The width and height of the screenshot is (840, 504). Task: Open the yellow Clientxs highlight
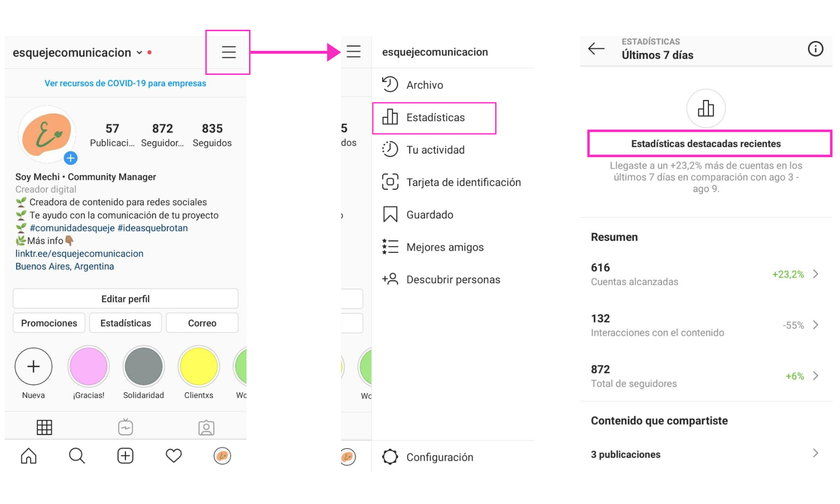[x=199, y=367]
